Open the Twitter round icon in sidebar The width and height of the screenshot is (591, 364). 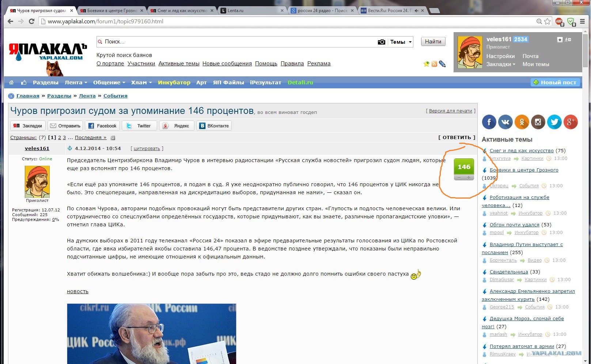pos(554,122)
